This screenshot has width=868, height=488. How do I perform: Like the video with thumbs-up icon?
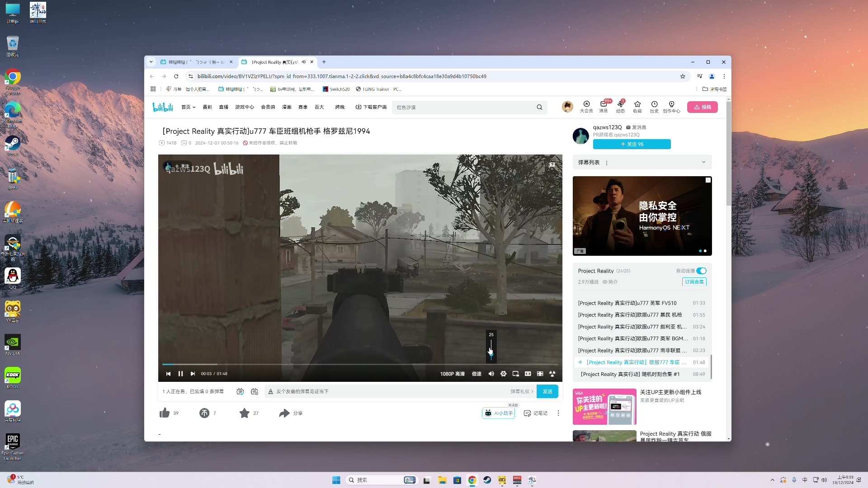165,413
